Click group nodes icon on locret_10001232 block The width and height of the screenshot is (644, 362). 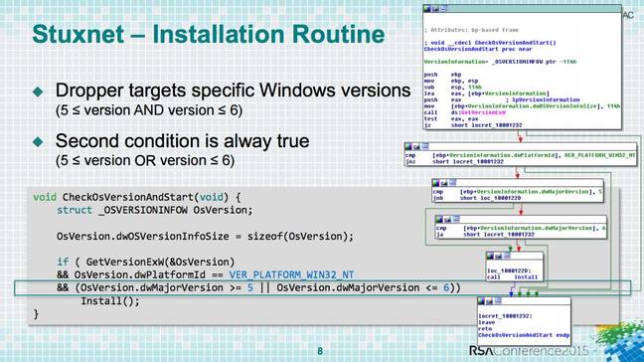[x=498, y=300]
